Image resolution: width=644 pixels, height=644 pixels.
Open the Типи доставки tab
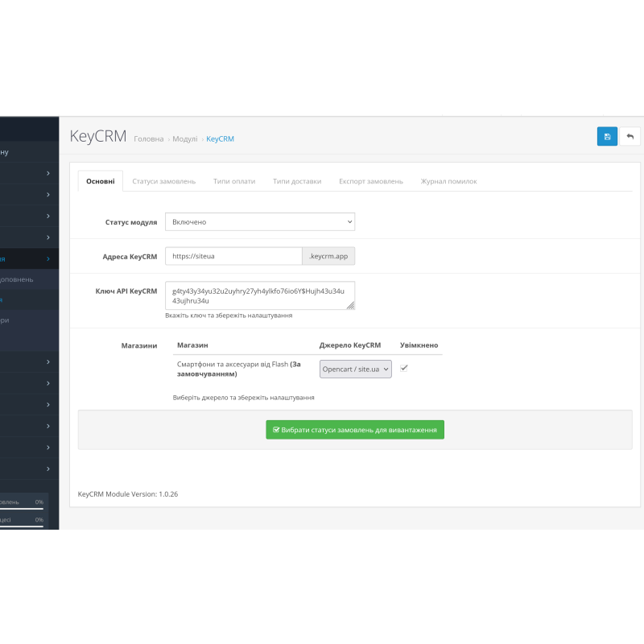(x=297, y=181)
